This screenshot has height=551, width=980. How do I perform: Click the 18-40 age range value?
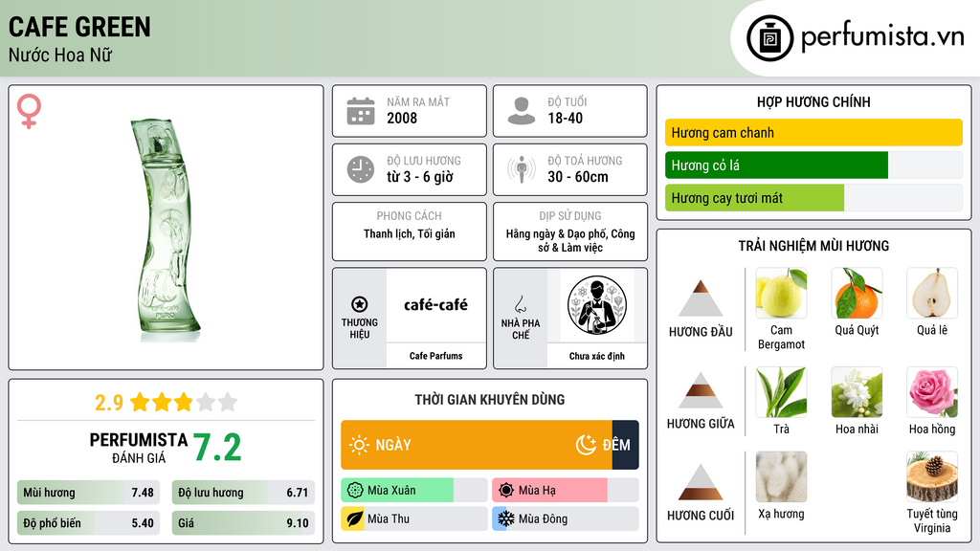pyautogui.click(x=565, y=118)
